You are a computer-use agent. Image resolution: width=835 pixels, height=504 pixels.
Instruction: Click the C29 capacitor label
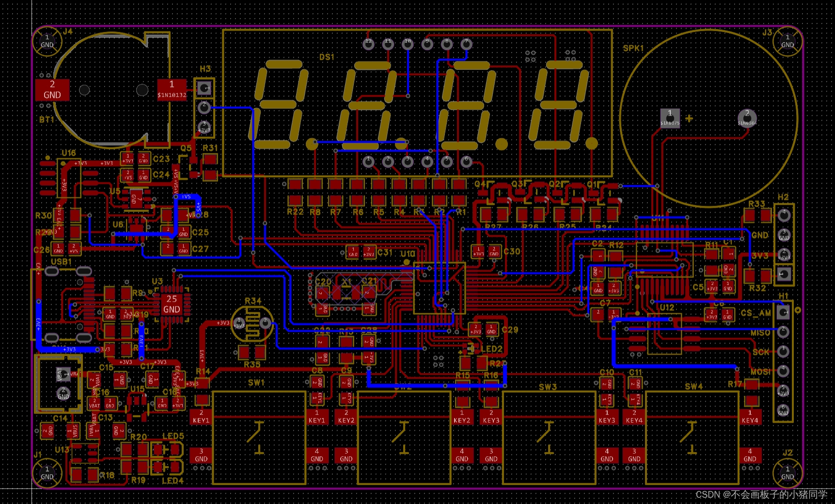[510, 330]
